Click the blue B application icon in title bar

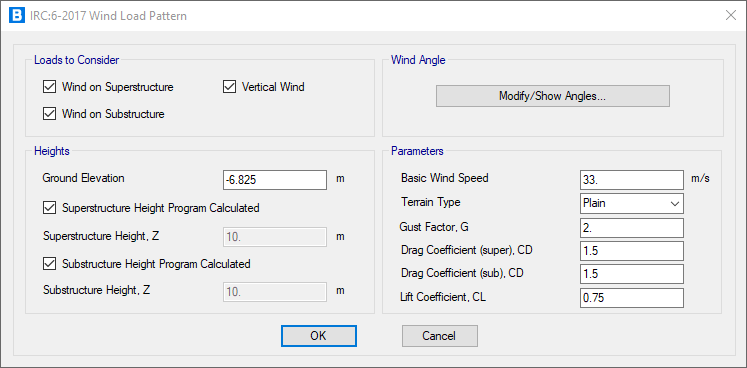click(x=16, y=16)
